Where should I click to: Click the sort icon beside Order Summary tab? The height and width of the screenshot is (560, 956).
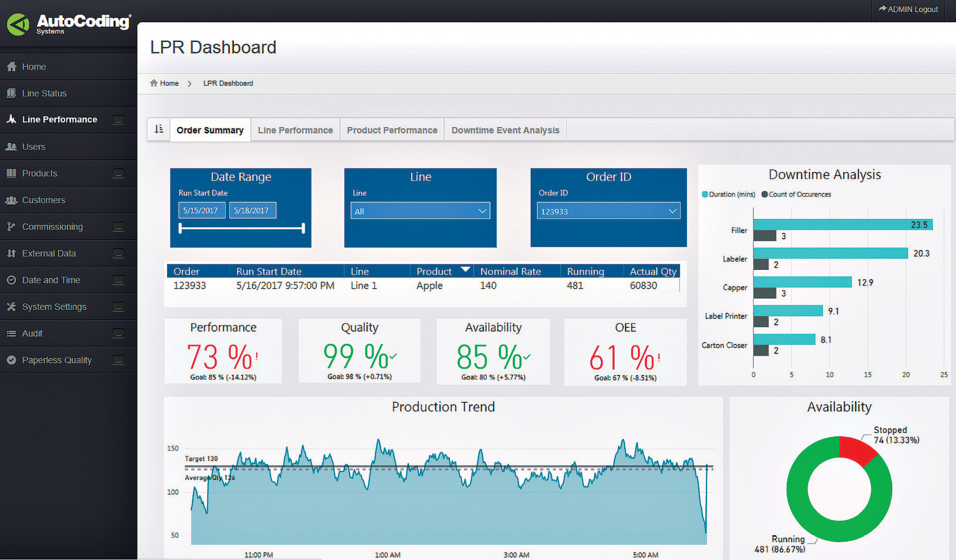[158, 129]
